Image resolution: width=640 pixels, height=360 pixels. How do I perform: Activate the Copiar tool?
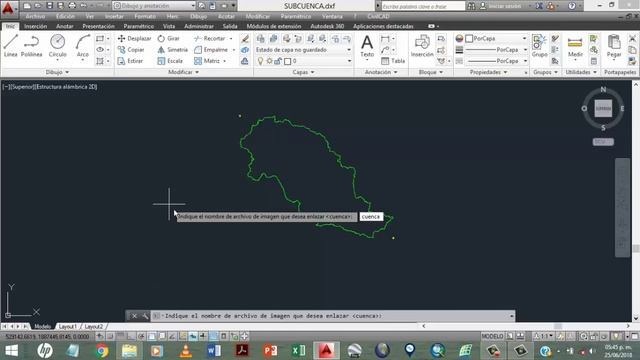pyautogui.click(x=131, y=50)
